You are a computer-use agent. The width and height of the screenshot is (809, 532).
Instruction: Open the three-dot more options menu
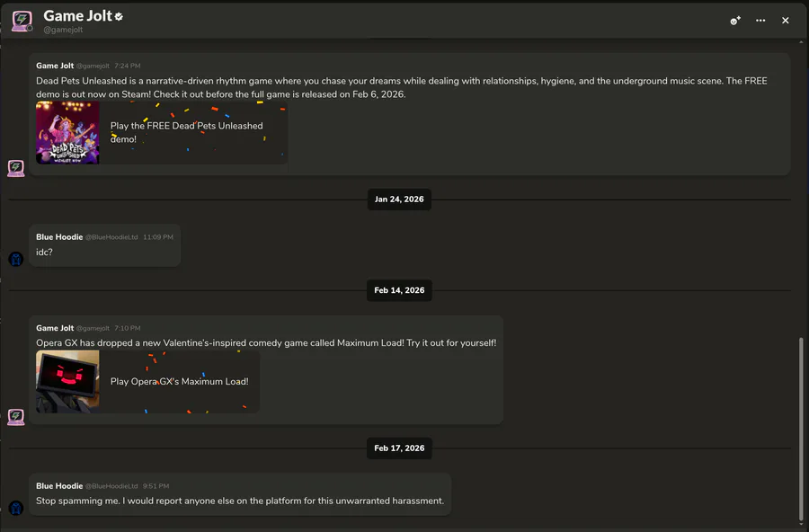[x=760, y=20]
